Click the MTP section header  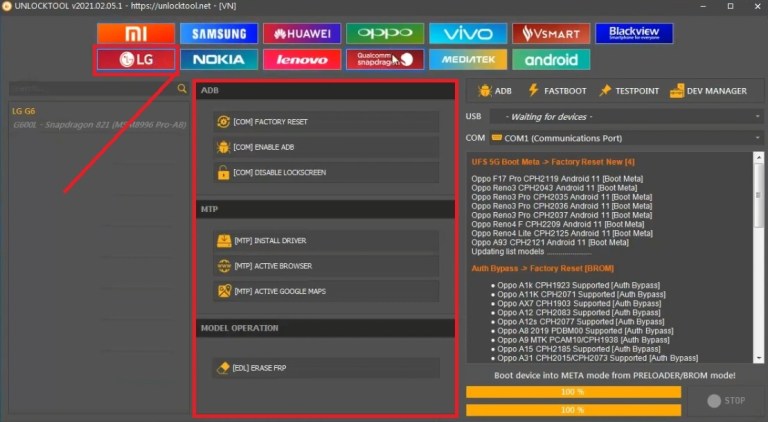326,209
